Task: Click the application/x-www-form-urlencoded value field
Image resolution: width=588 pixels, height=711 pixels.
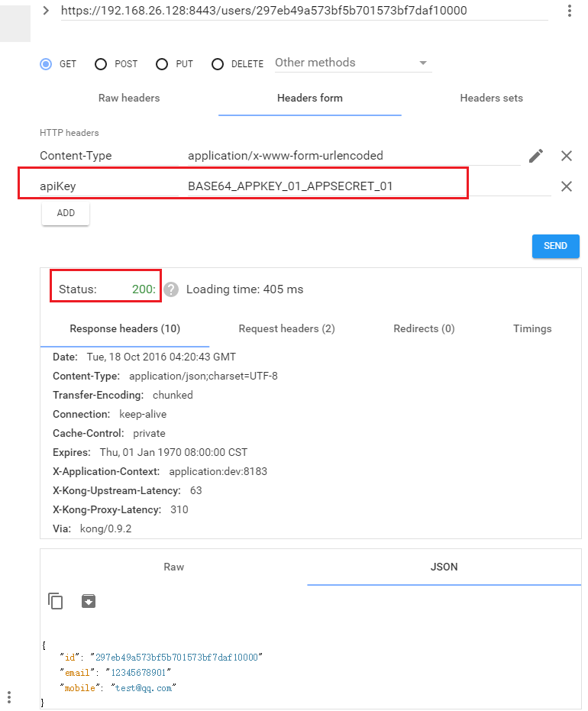Action: point(354,156)
